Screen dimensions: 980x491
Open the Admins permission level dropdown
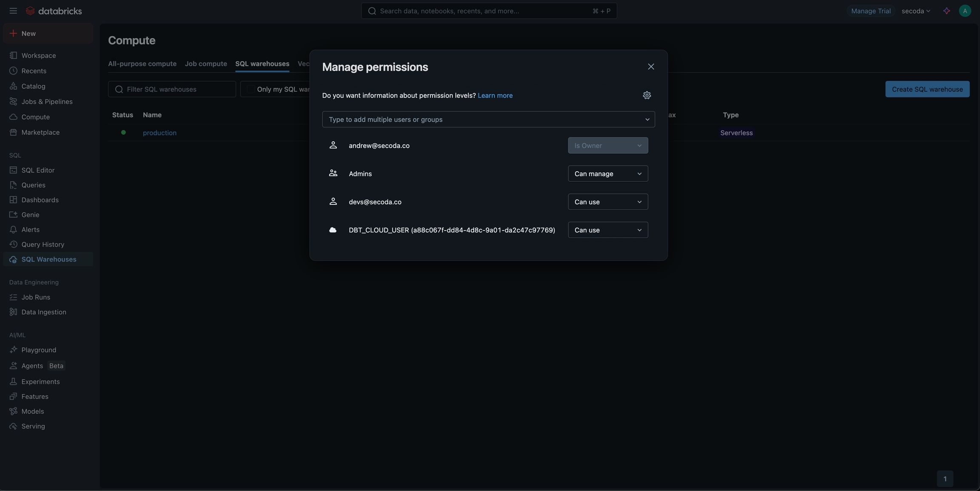click(x=607, y=173)
